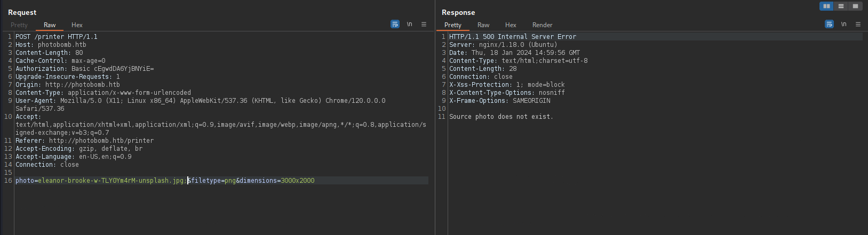
Task: Open the Render tab in Response panel
Action: (x=543, y=25)
